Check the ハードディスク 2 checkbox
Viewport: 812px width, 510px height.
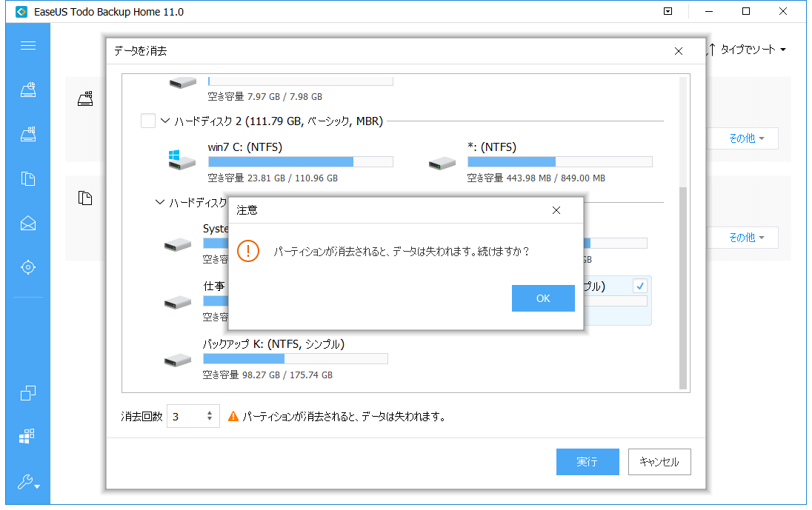point(148,121)
